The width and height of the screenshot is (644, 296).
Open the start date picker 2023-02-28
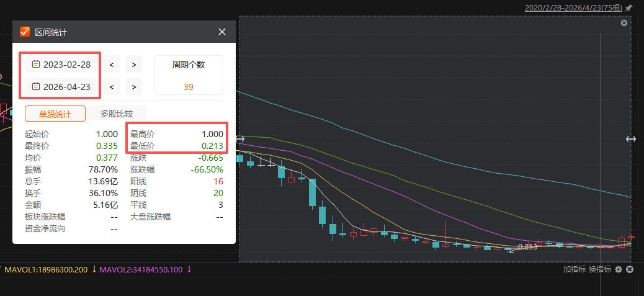click(61, 64)
